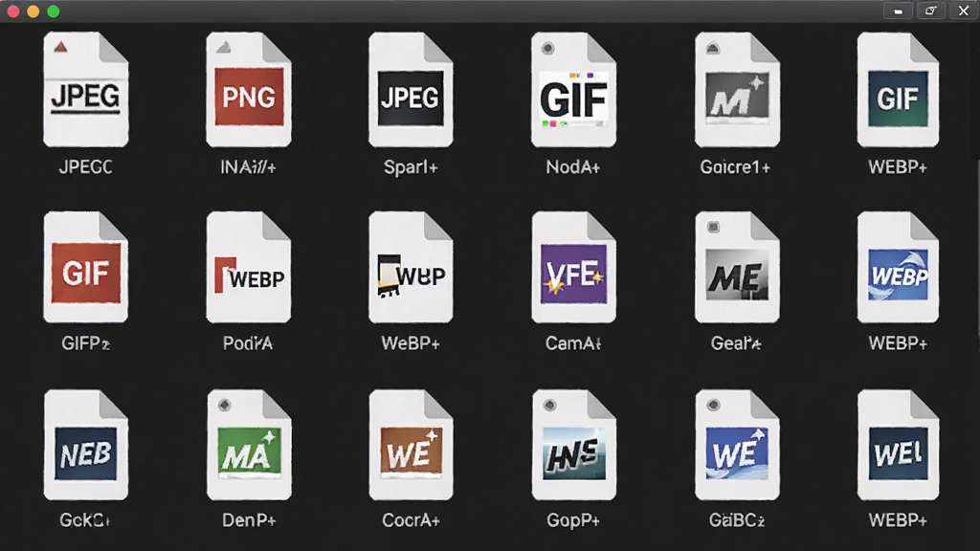Select the blue WE icon labeled GaBC
Image resolution: width=980 pixels, height=551 pixels.
pyautogui.click(x=737, y=445)
